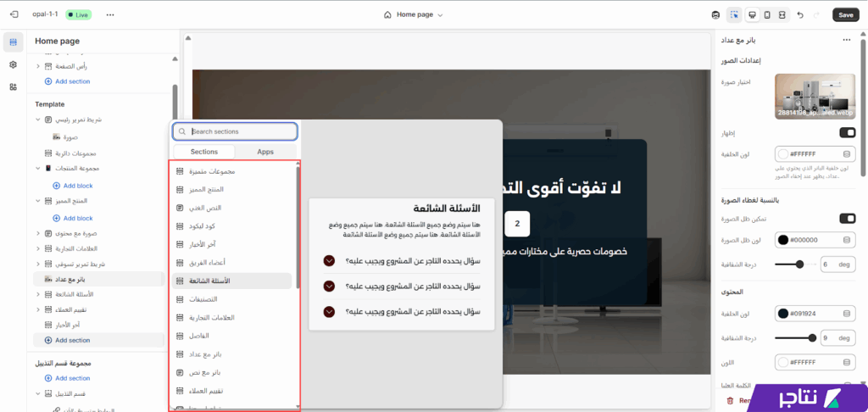
Task: Switch to desktop preview icon
Action: click(x=752, y=14)
